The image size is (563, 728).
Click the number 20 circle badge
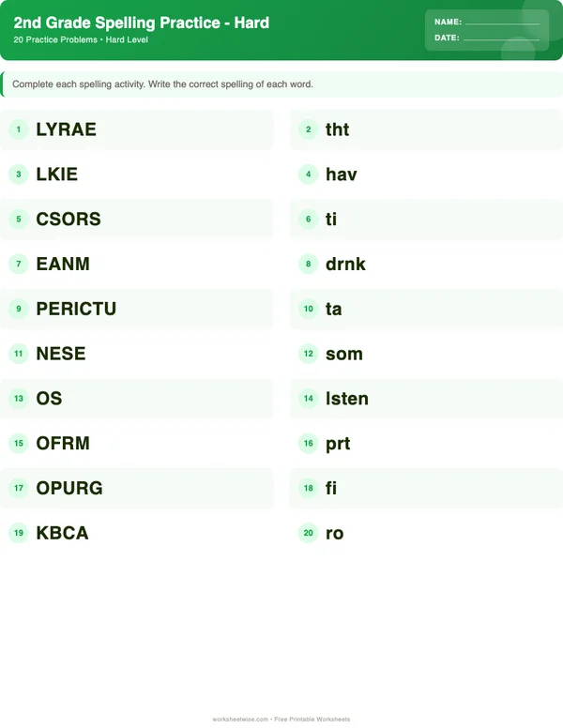pyautogui.click(x=308, y=533)
